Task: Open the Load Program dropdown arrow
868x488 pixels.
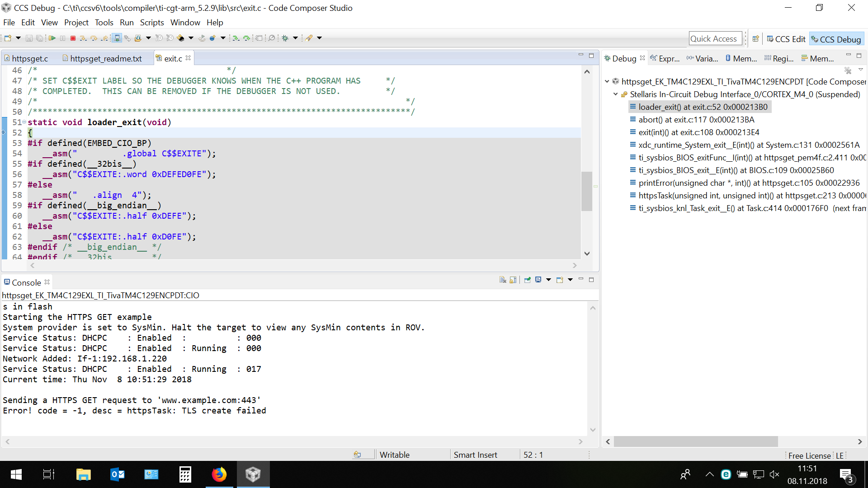Action: tap(148, 38)
